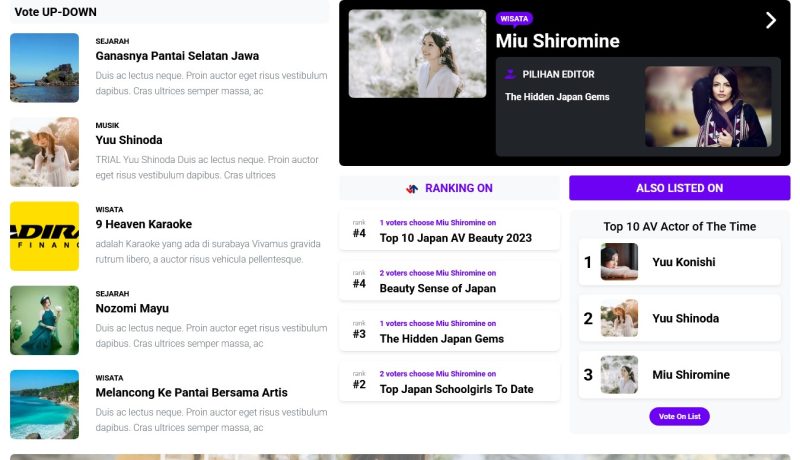Open the Ganasnya Pantai Selatan Jawa article
The width and height of the screenshot is (800, 460).
point(177,56)
